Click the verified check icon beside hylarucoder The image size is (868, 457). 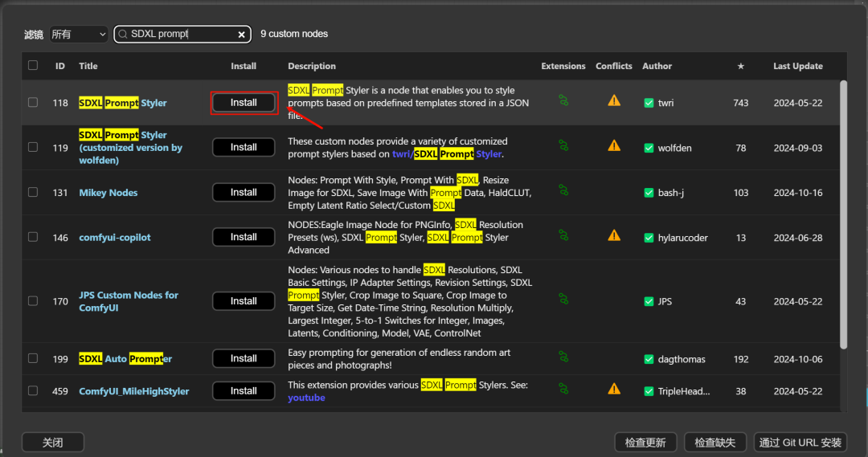pos(649,238)
